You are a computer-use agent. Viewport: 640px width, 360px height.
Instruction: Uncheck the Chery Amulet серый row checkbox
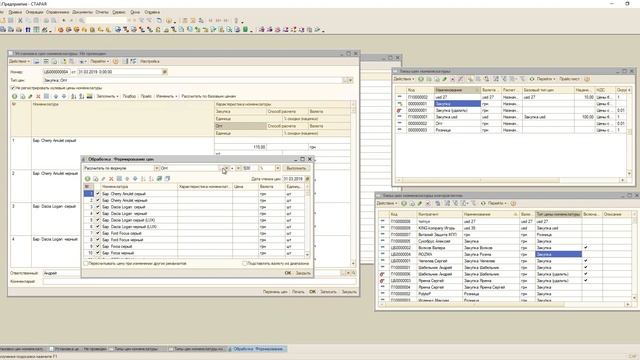(x=98, y=194)
